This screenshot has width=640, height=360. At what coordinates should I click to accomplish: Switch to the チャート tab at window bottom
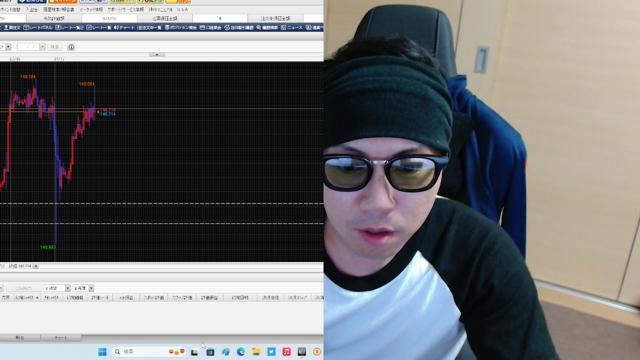click(x=60, y=338)
